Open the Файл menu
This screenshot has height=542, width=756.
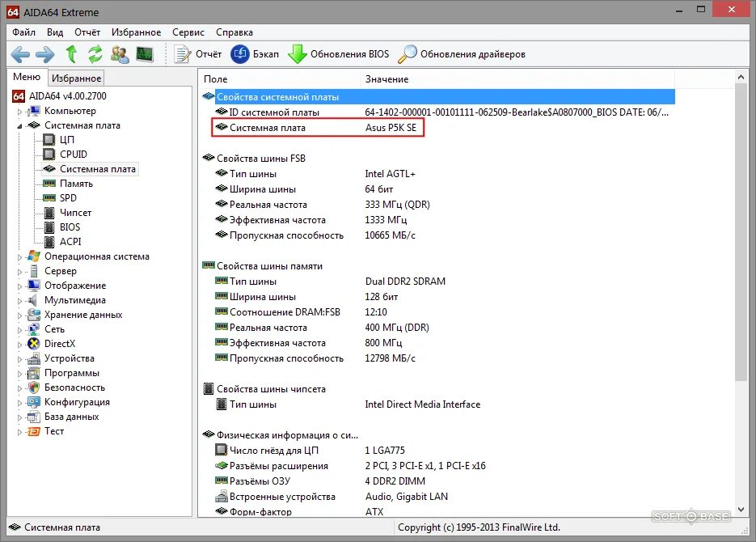(x=23, y=32)
